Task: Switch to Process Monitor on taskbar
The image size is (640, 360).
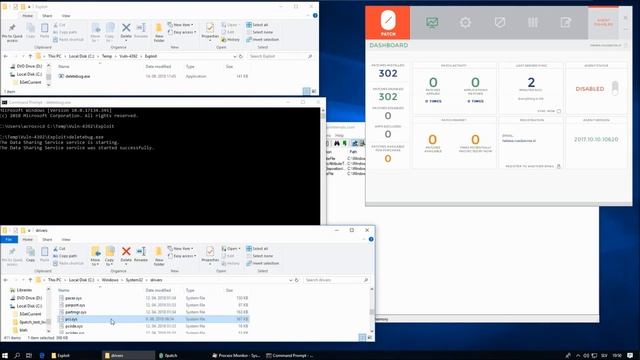Action: point(236,356)
